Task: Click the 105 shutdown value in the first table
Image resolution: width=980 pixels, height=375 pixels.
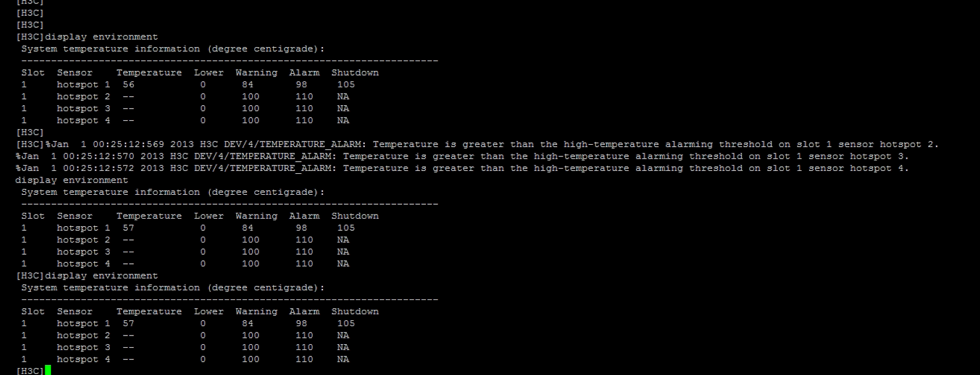Action: (x=346, y=84)
